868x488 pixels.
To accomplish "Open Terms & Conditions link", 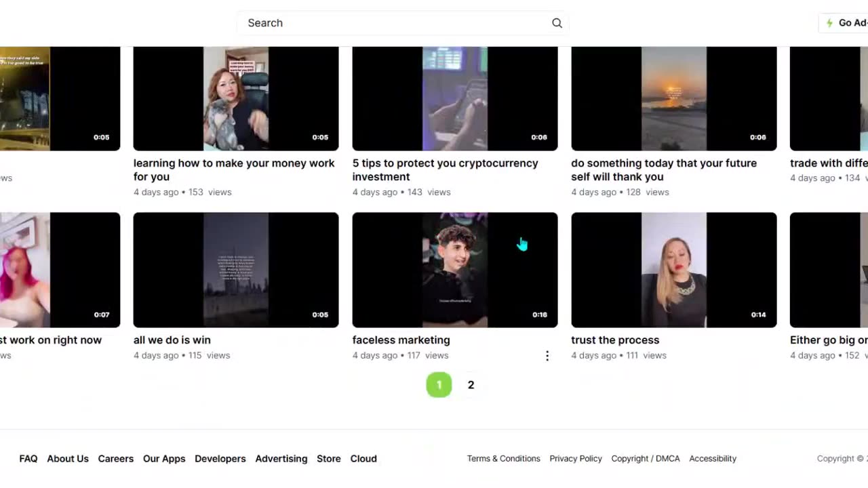I will coord(504,459).
